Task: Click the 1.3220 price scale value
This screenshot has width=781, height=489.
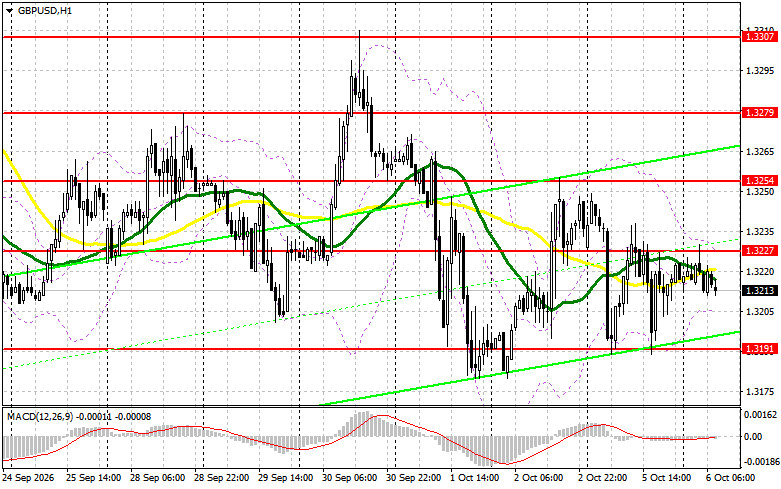Action: tap(760, 272)
